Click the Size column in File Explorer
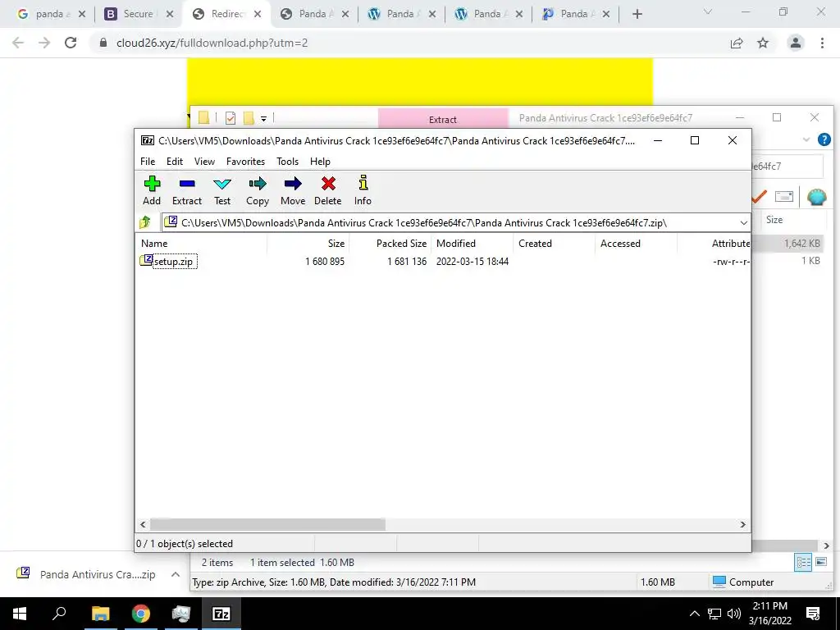The image size is (840, 630). pyautogui.click(x=774, y=220)
